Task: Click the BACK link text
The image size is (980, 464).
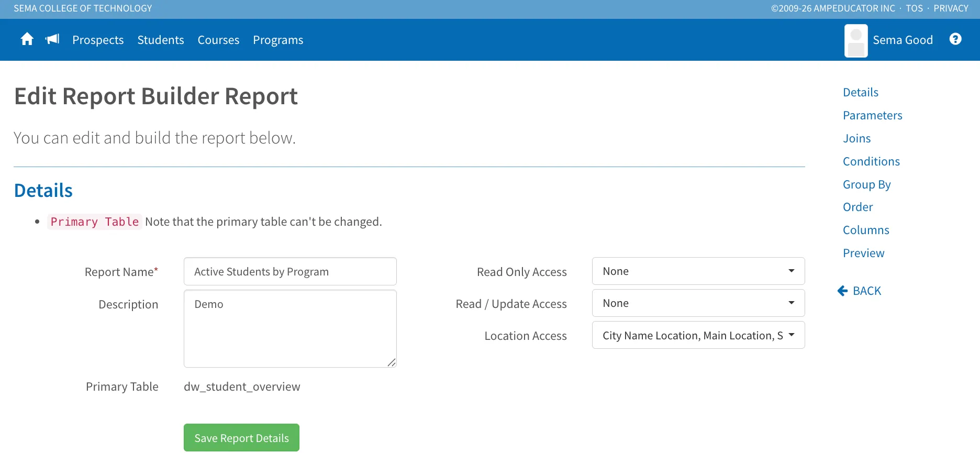Action: point(867,291)
